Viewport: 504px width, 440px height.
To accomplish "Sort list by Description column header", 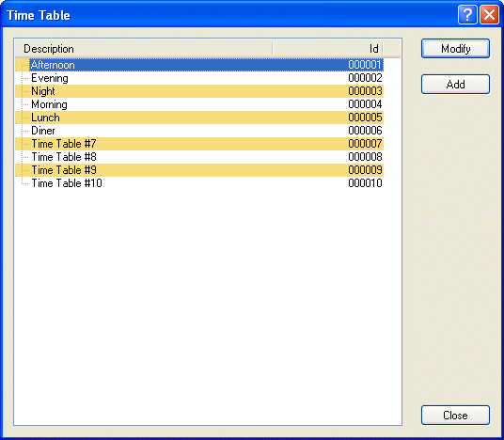I will point(144,49).
